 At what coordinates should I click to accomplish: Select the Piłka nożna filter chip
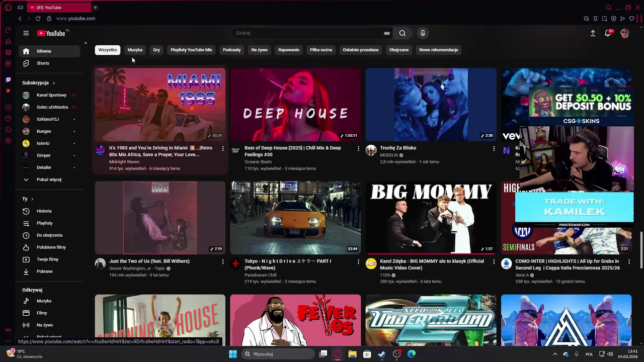[321, 50]
